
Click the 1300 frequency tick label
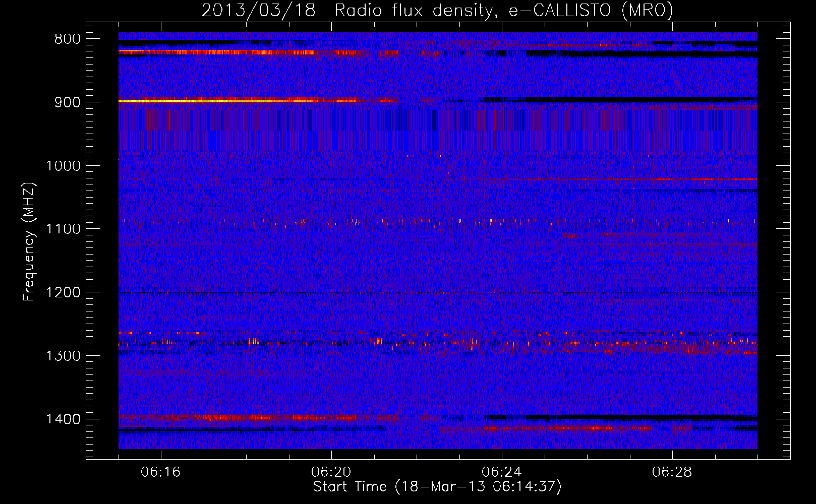(63, 356)
